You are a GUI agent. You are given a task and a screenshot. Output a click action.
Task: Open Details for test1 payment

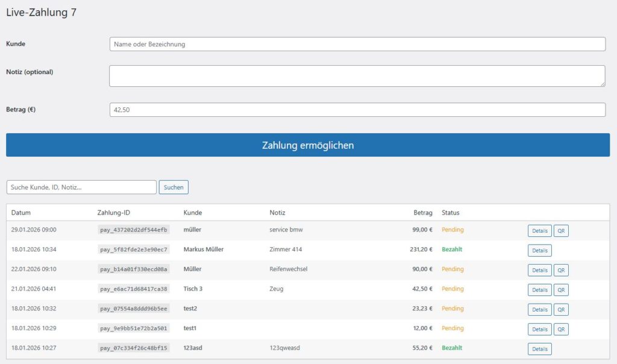coord(539,329)
